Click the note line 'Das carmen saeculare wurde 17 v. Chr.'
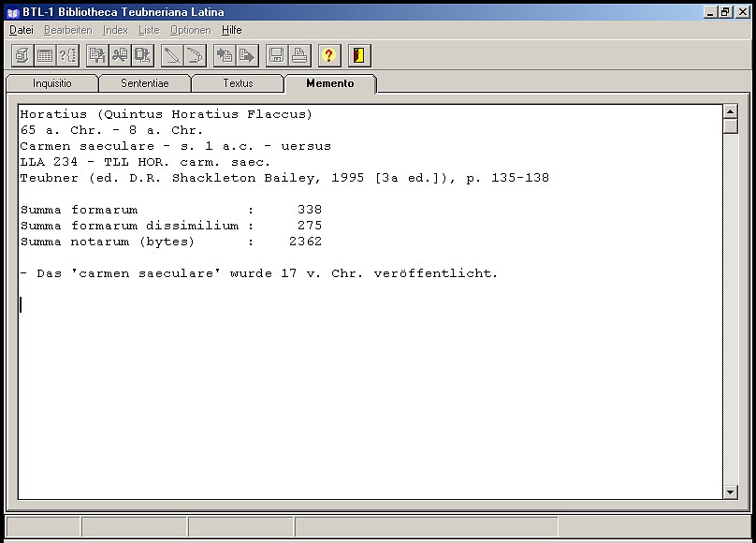 click(259, 273)
